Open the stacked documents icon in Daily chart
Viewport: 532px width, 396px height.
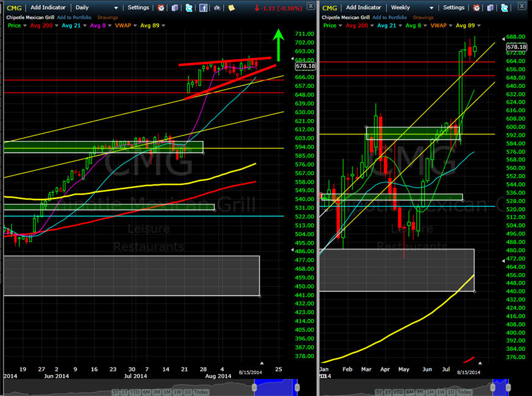click(174, 7)
